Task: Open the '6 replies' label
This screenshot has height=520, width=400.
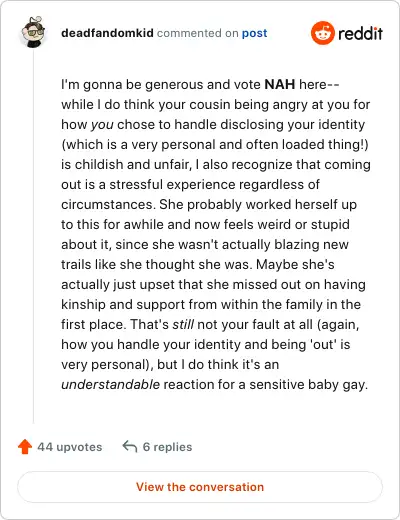Action: point(167,447)
